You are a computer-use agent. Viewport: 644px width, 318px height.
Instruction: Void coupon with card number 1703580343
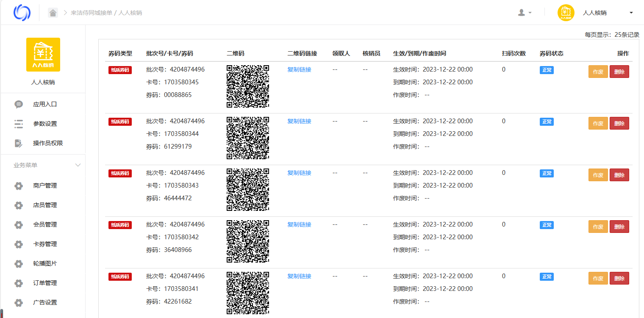[x=598, y=175]
